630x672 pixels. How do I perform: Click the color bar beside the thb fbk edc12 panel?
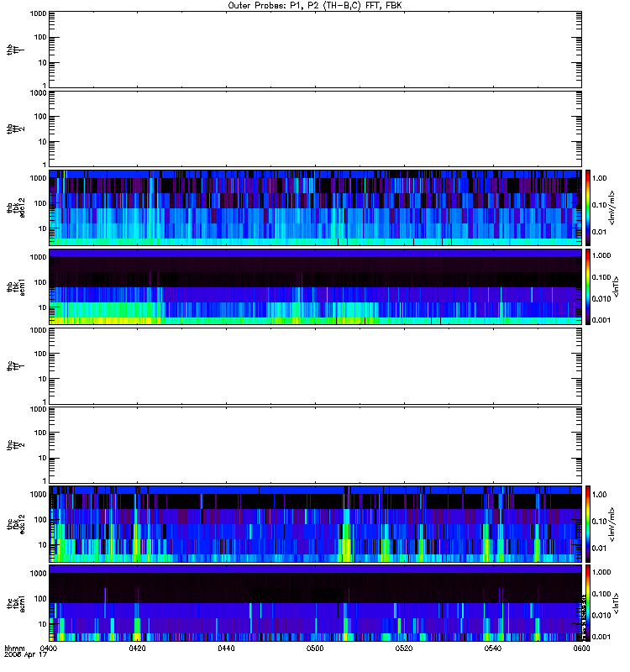tap(588, 207)
